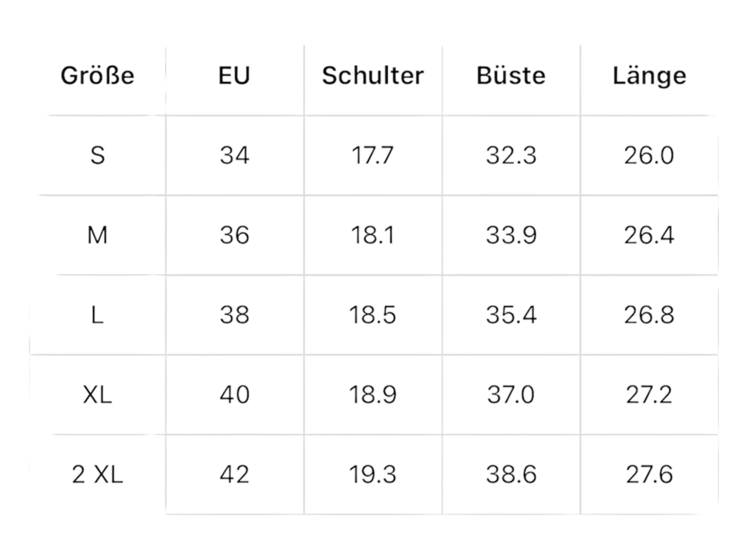
Task: Select the size M row label
Action: (x=97, y=235)
